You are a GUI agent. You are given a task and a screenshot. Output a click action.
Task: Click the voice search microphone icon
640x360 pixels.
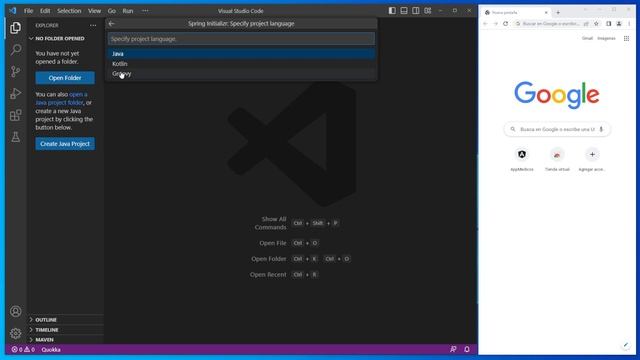601,129
